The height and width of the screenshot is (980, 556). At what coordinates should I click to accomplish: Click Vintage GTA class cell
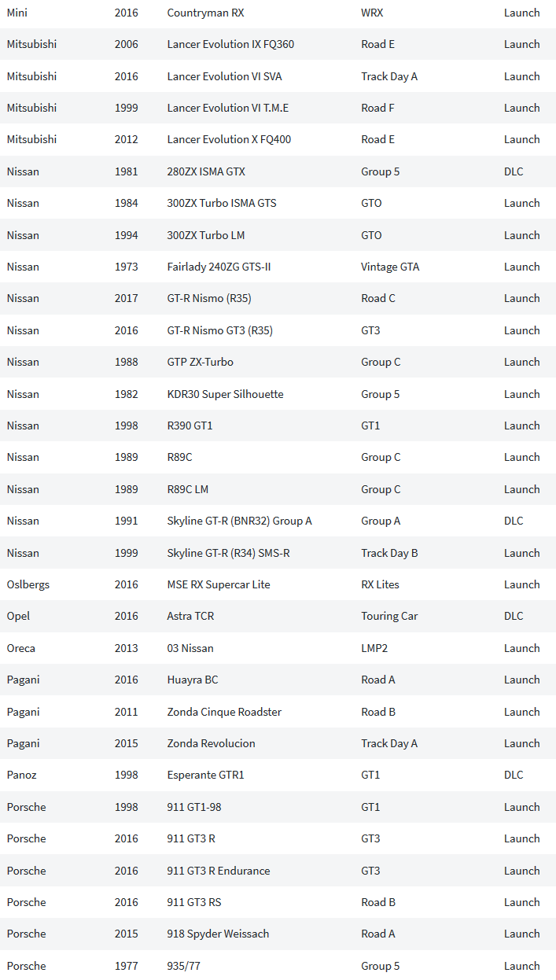click(390, 267)
